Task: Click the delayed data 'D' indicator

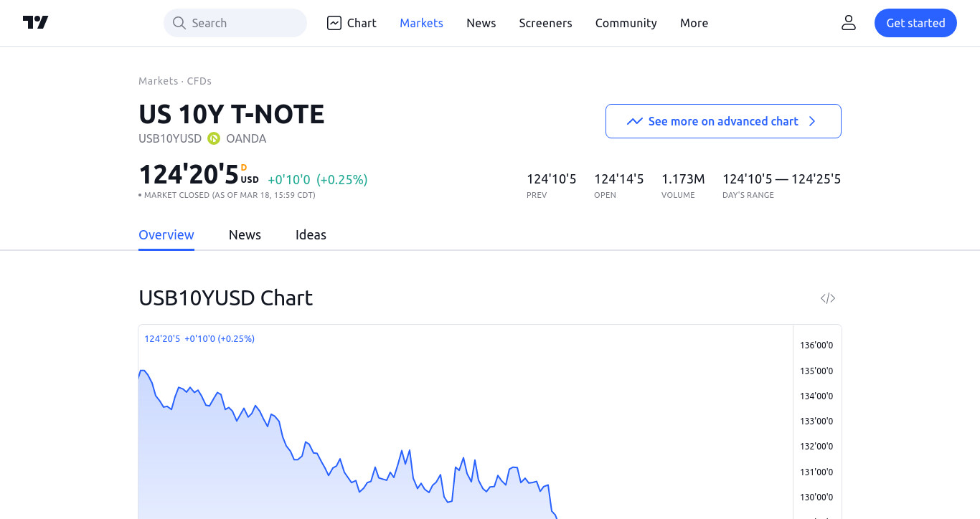Action: coord(244,168)
